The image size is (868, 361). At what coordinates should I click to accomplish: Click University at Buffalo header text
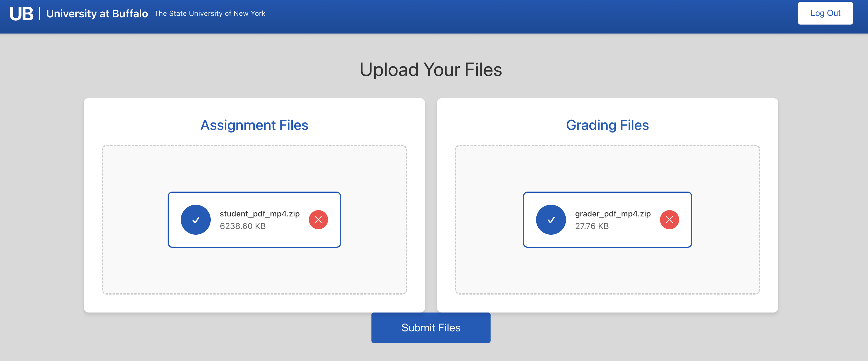click(97, 13)
